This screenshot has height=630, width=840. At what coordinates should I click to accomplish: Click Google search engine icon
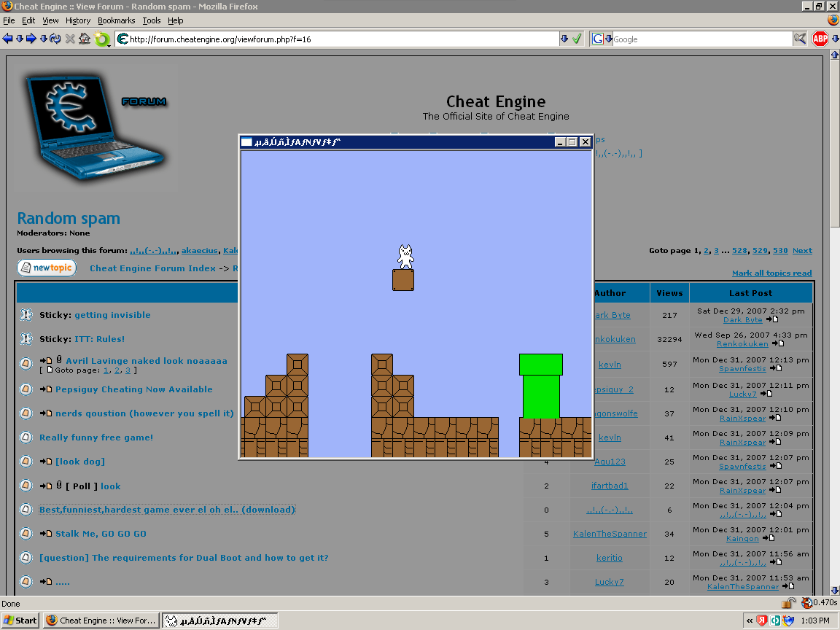coord(598,39)
